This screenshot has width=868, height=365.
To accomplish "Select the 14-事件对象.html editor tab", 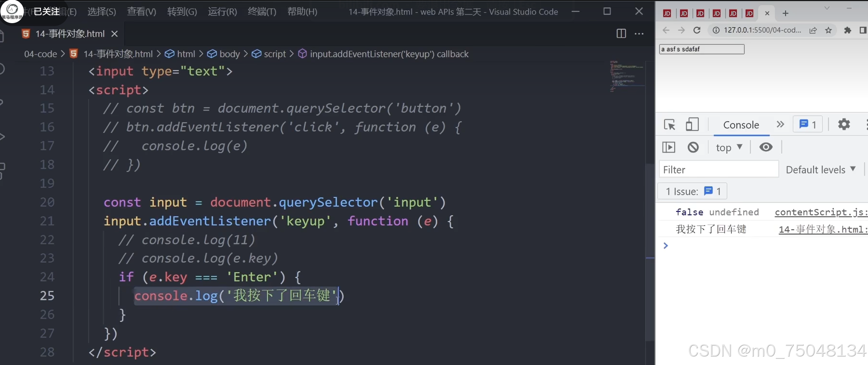I will (70, 34).
